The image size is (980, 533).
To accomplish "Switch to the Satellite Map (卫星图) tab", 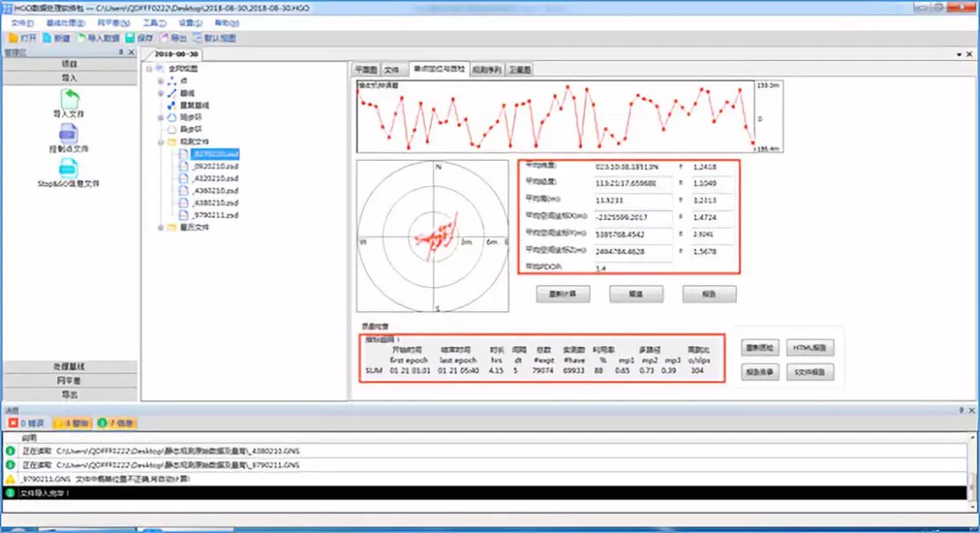I will pos(520,69).
